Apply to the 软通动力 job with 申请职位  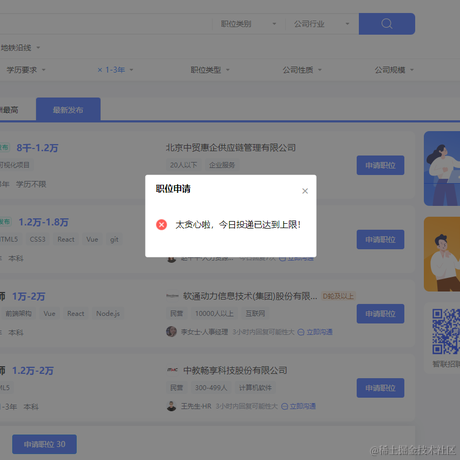tap(380, 314)
